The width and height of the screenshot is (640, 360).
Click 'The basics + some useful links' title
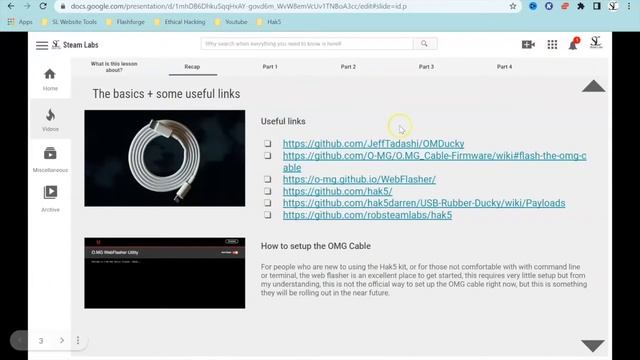166,94
